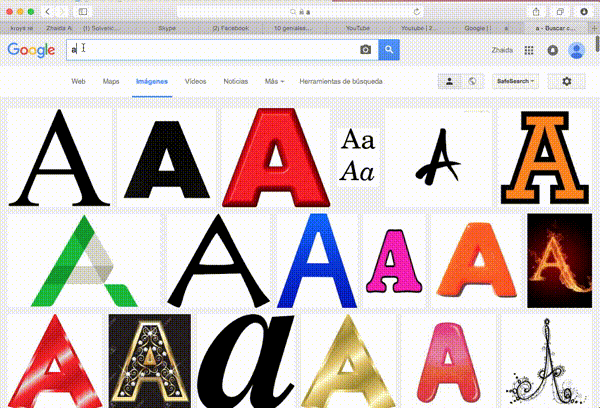This screenshot has width=600, height=408.
Task: Show private results person icon
Action: tap(450, 81)
